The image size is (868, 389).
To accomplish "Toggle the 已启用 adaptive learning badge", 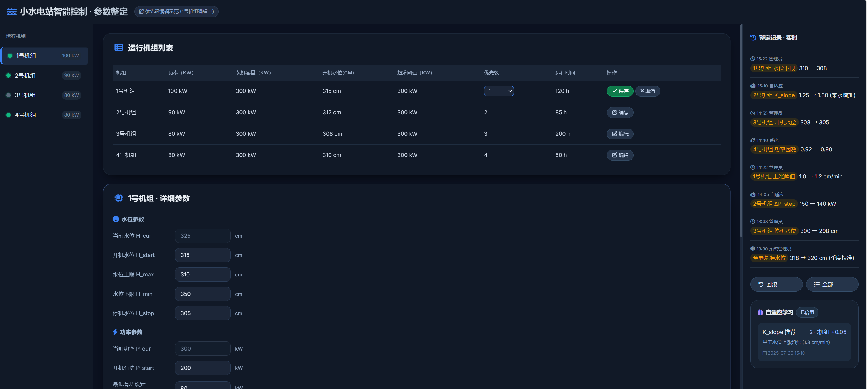I will pyautogui.click(x=807, y=312).
